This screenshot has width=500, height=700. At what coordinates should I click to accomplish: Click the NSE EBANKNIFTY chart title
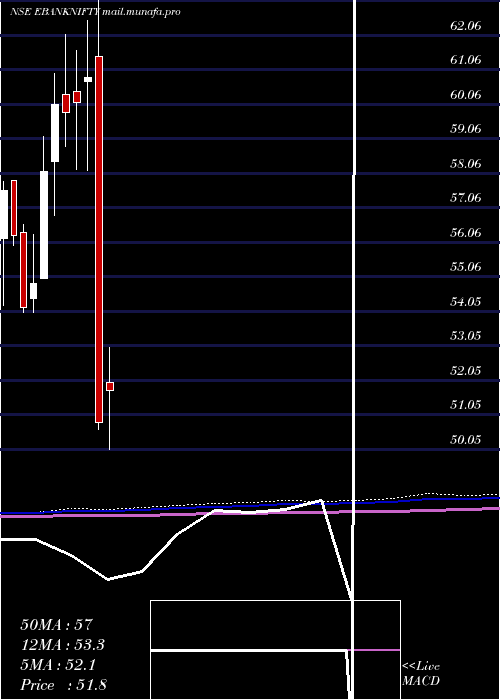pos(54,12)
